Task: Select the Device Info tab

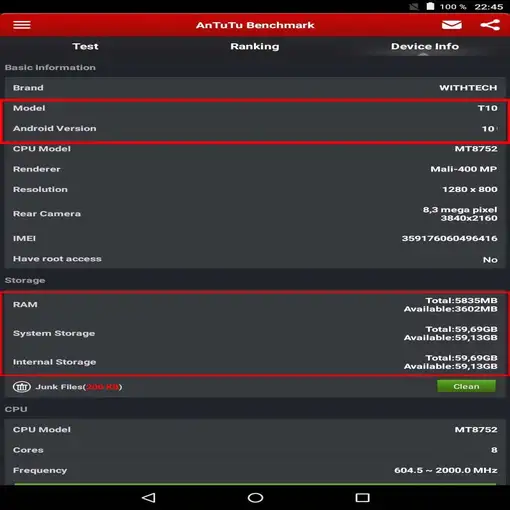Action: point(425,46)
